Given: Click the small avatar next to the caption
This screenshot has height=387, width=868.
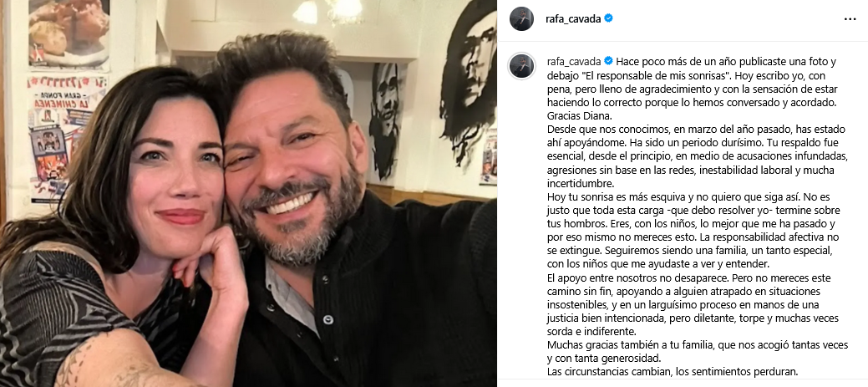Looking at the screenshot, I should 521,66.
